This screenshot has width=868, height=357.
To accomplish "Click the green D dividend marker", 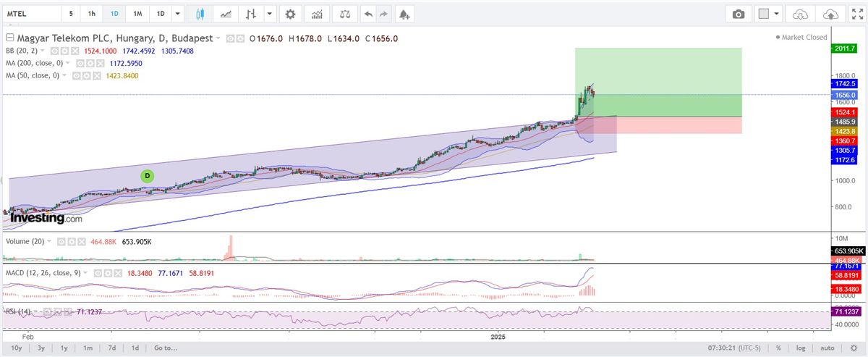I will (x=147, y=175).
